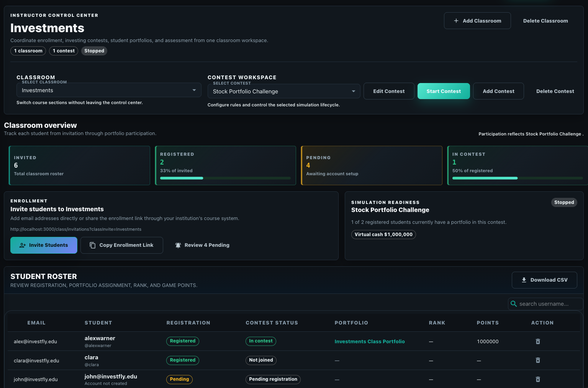Click the download arrow icon in Download CSV
Screen dimensions: 588x388
pyautogui.click(x=524, y=280)
